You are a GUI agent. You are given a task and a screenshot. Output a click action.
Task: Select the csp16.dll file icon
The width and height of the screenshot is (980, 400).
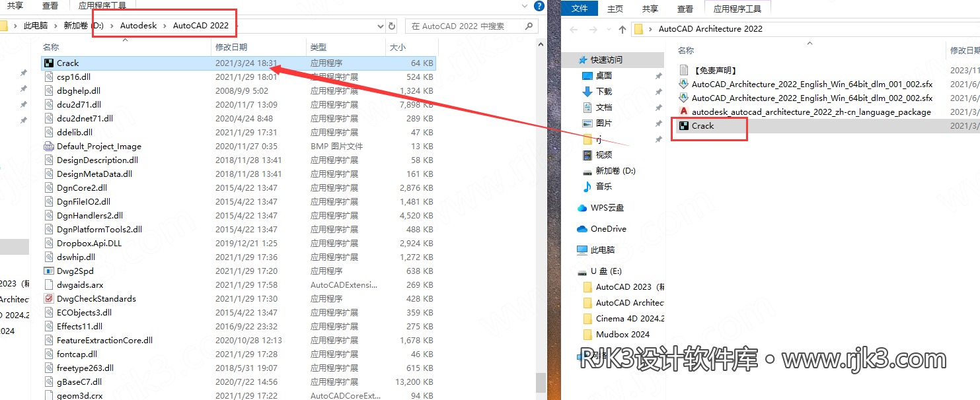point(48,77)
